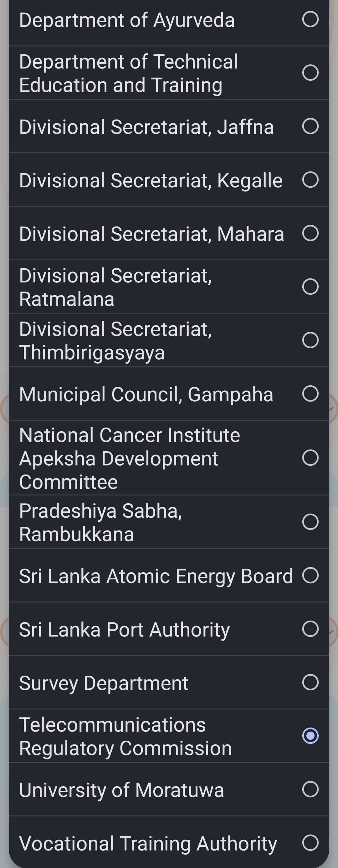Select Survey Department radio button
This screenshot has width=338, height=868.
point(310,682)
